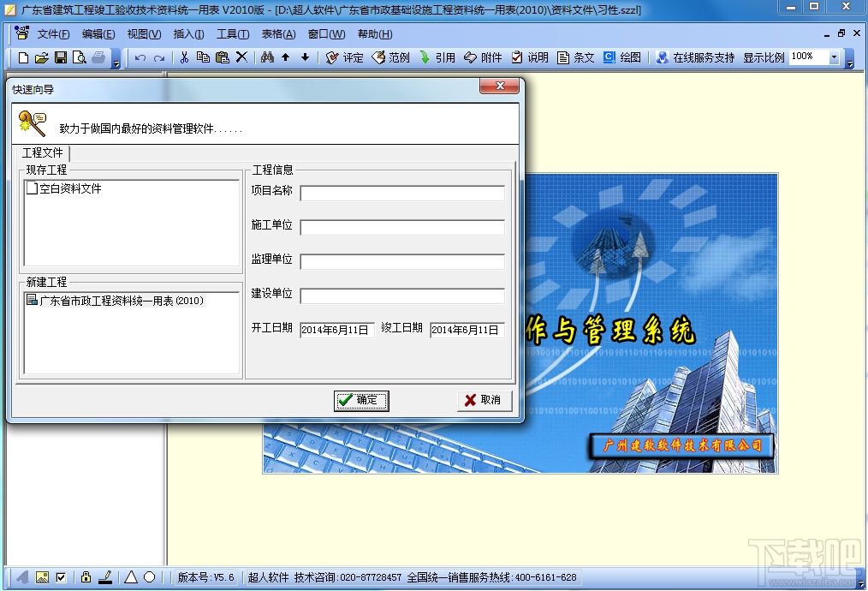Close the 快速向导 wizard dialog

pyautogui.click(x=499, y=86)
